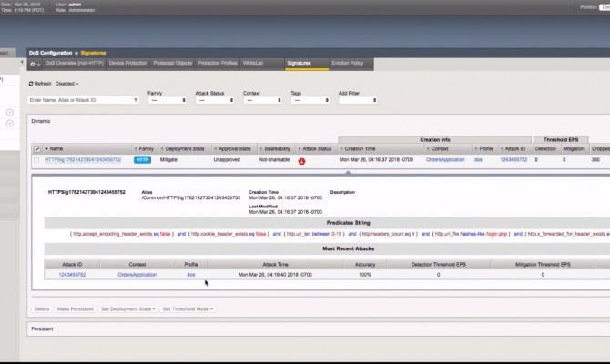Viewport: 610px width, 364px height.
Task: Switch to the Protected Objects tab
Action: click(174, 64)
